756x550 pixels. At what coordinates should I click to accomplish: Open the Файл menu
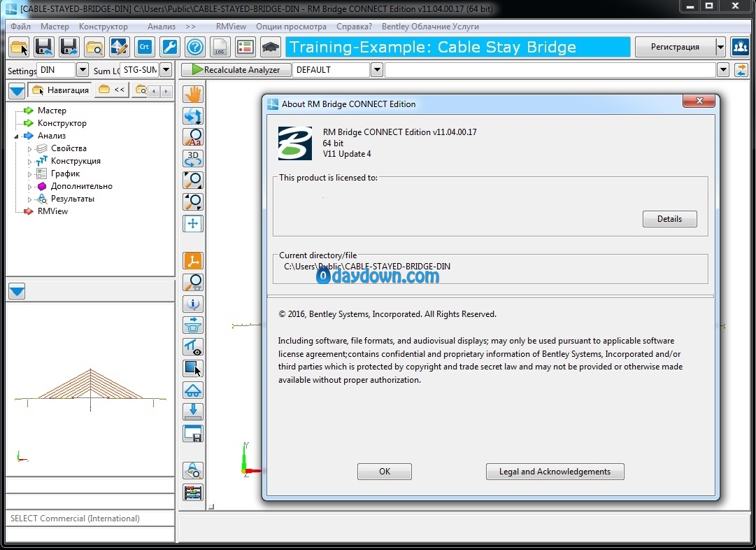20,27
